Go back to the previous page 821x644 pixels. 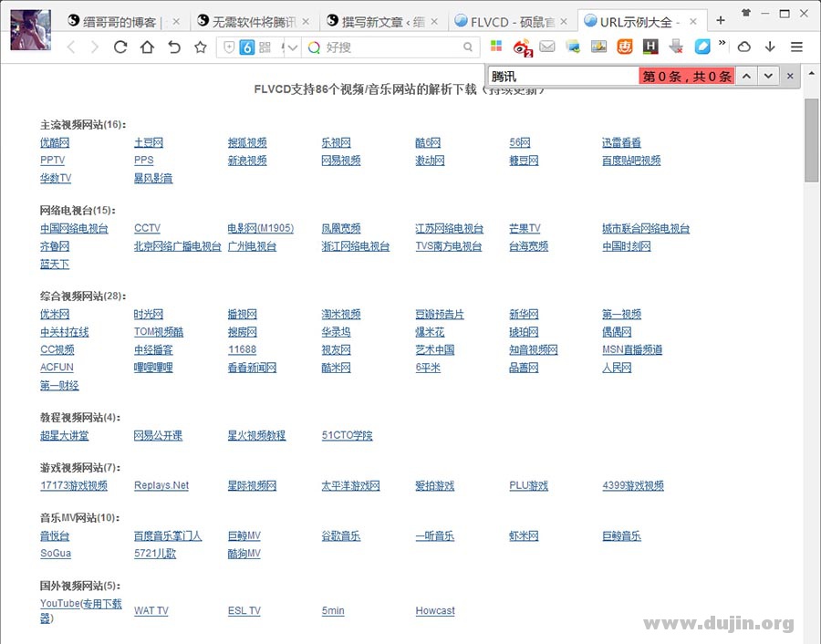72,47
